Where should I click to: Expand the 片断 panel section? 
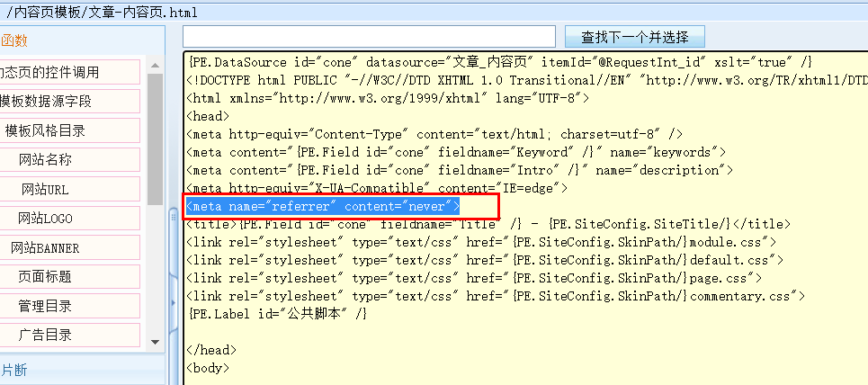[x=14, y=370]
